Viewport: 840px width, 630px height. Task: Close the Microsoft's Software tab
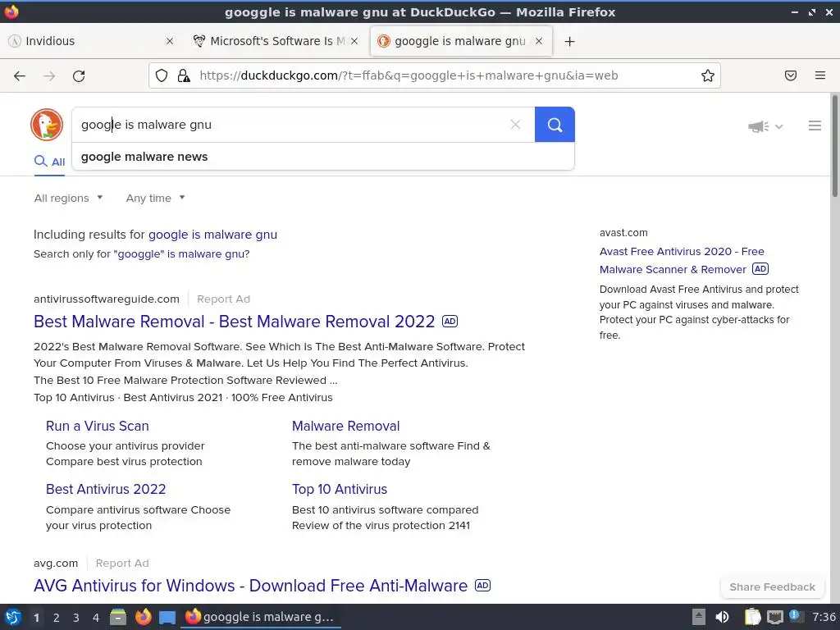tap(354, 41)
